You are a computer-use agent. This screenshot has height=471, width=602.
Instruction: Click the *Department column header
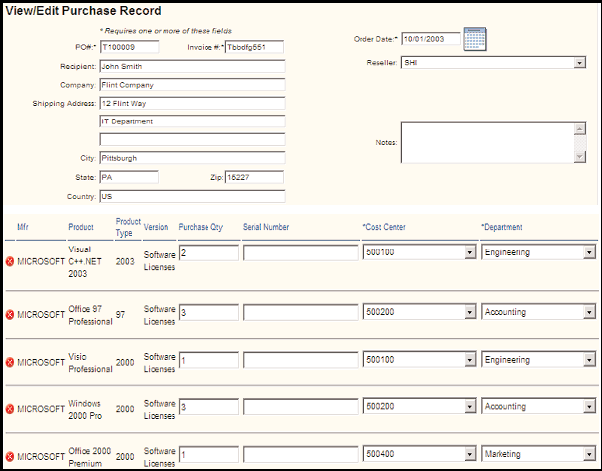[502, 227]
